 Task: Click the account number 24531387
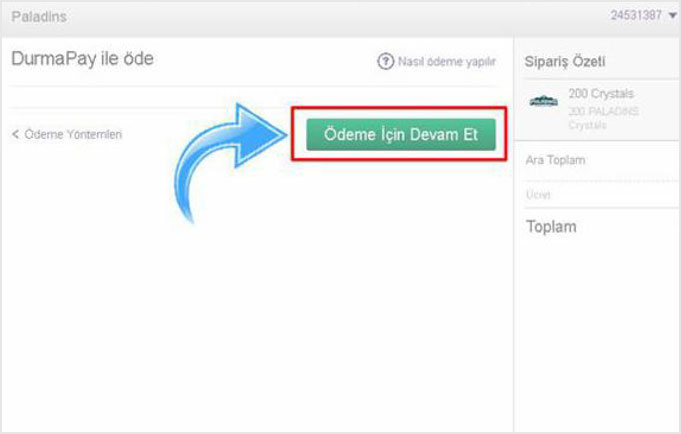tap(635, 16)
